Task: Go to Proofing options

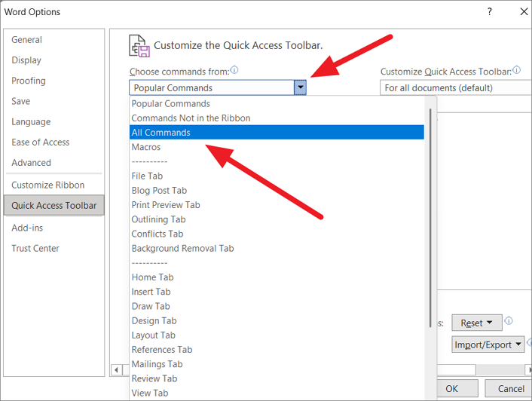Action: coord(54,81)
